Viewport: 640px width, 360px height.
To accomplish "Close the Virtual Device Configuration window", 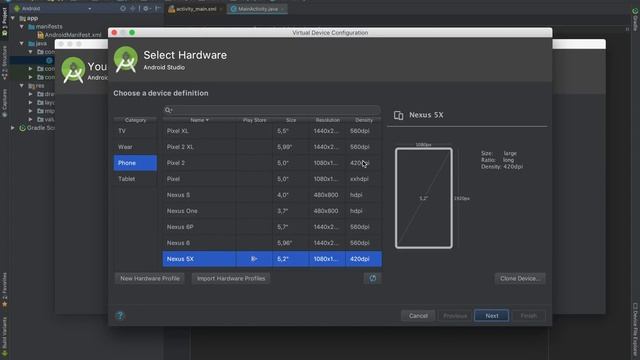I will 114,33.
